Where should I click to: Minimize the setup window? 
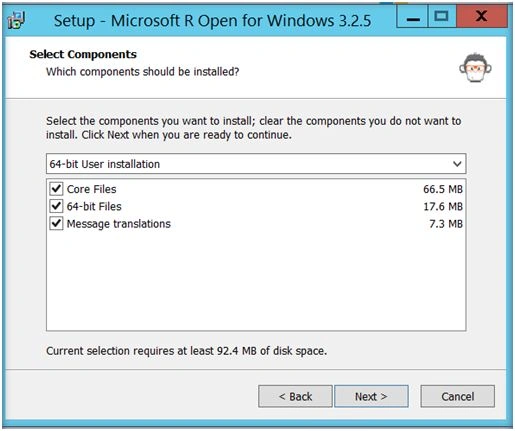[x=412, y=17]
